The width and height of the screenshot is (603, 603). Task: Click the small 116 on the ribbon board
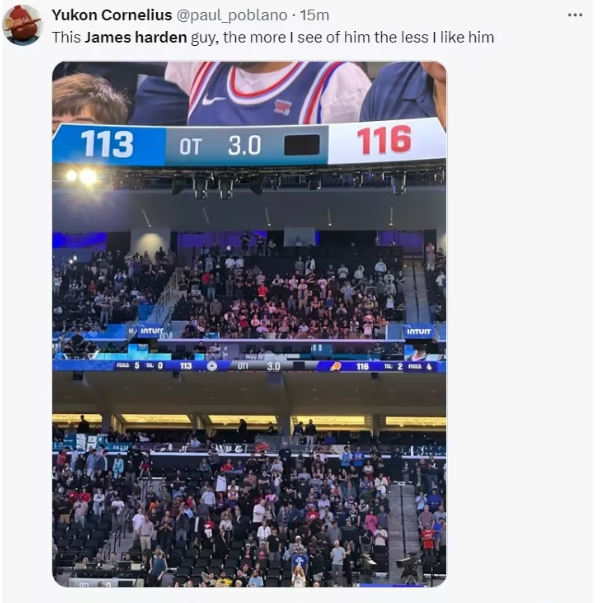click(362, 366)
